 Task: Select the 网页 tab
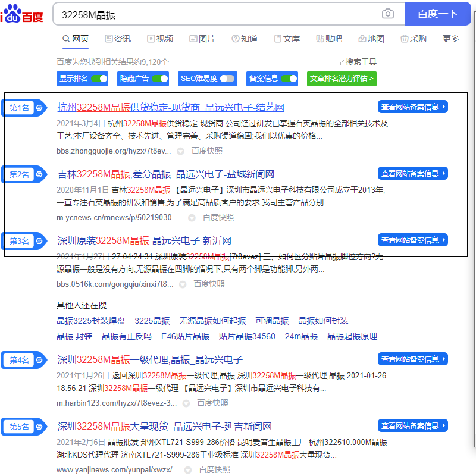click(x=76, y=39)
